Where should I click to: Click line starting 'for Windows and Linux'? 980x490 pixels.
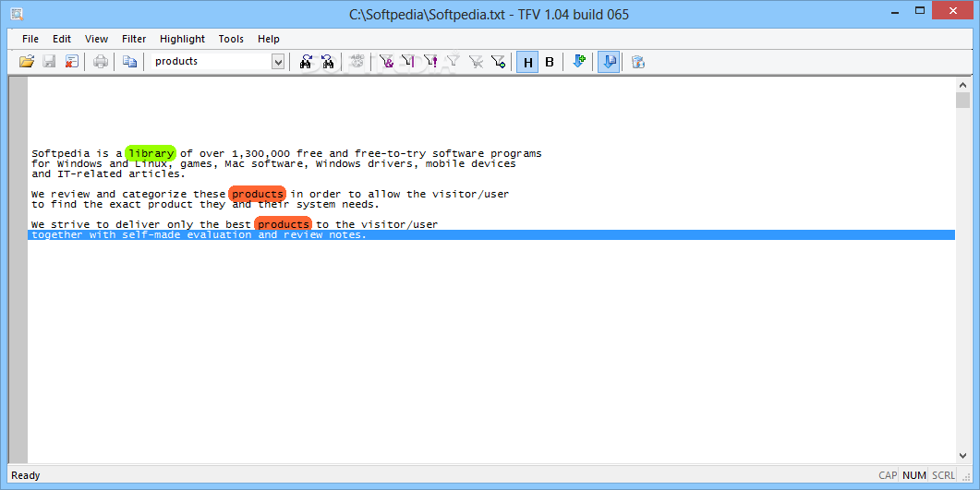coord(273,163)
